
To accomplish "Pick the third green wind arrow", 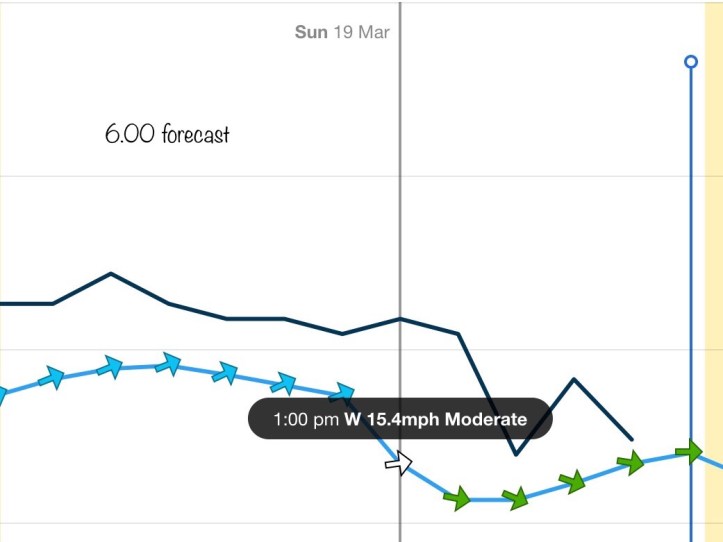I will pyautogui.click(x=572, y=482).
